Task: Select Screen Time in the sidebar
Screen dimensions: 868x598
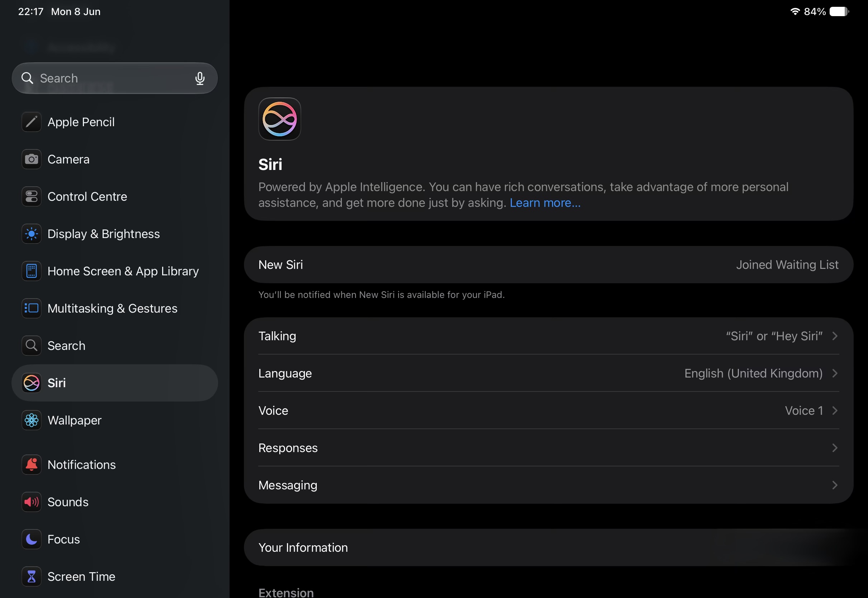Action: point(115,576)
